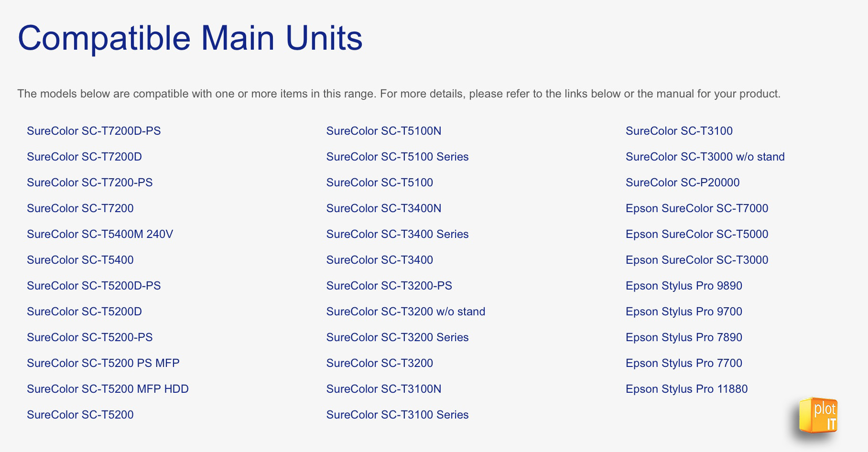868x452 pixels.
Task: Open the SureColor SC-T7200D-PS link
Action: click(94, 131)
